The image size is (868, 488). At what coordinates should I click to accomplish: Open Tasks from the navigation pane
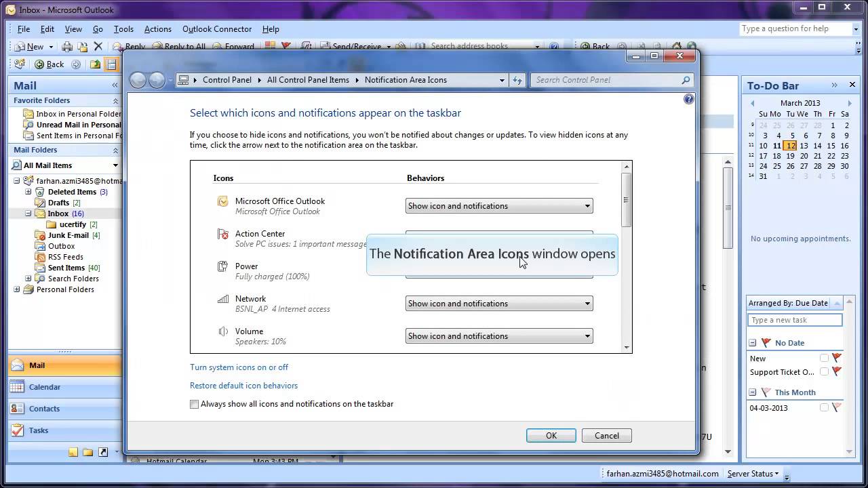[x=39, y=430]
